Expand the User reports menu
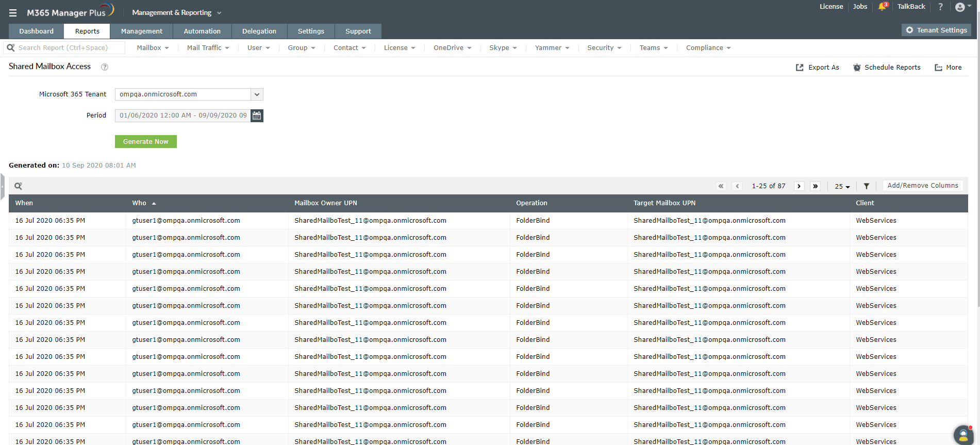 [x=259, y=48]
